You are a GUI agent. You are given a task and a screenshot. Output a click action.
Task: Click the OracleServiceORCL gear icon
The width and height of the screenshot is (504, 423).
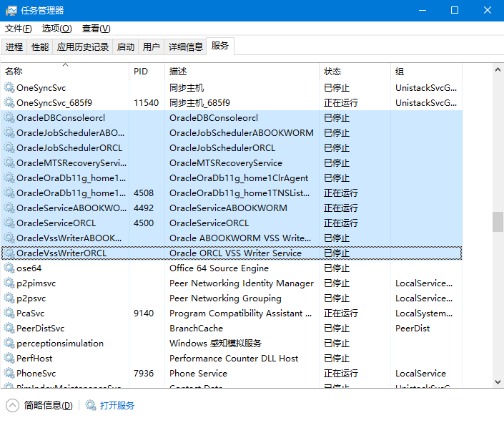9,223
